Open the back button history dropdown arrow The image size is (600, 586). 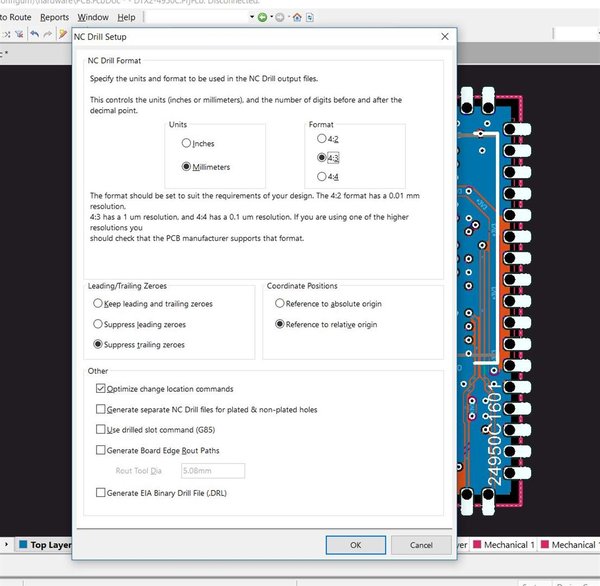tap(271, 17)
